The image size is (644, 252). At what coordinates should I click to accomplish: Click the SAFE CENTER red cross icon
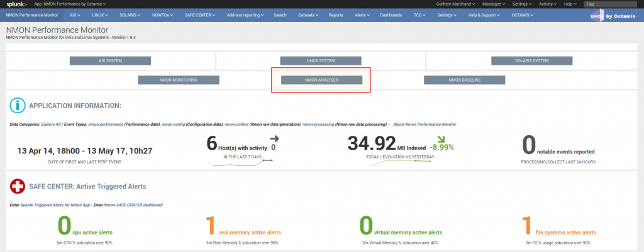18,186
